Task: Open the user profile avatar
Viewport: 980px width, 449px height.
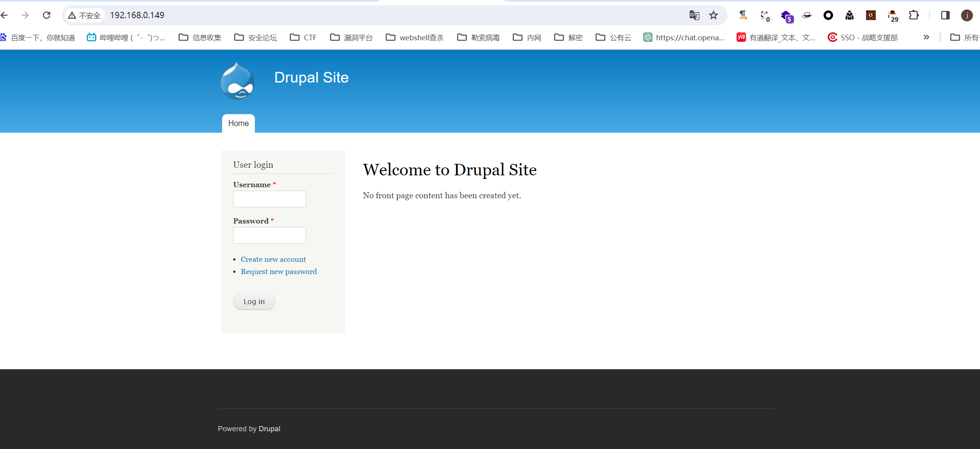Action: coord(967,15)
